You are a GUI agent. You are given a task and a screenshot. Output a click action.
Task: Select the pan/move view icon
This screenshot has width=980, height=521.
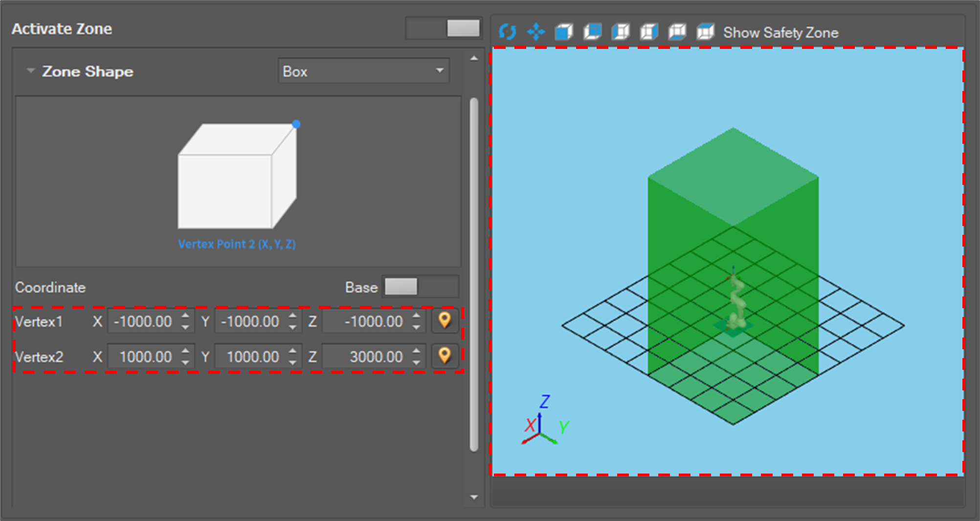(536, 32)
